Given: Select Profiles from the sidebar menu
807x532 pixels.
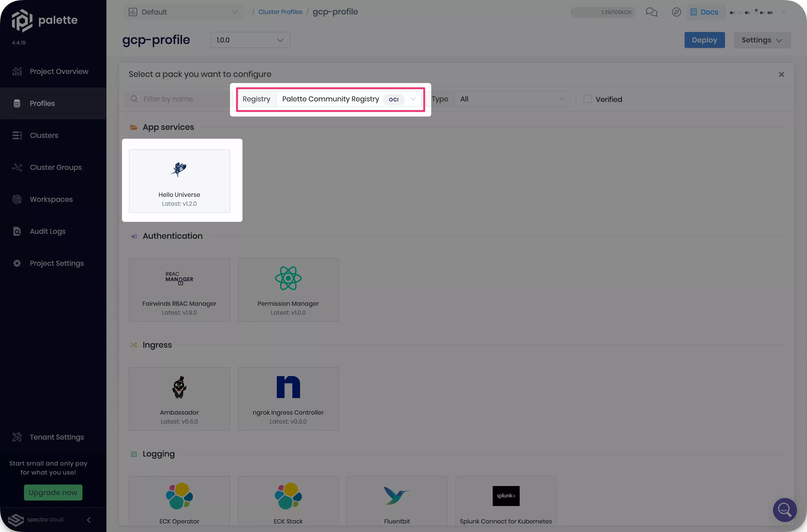Looking at the screenshot, I should tap(42, 103).
